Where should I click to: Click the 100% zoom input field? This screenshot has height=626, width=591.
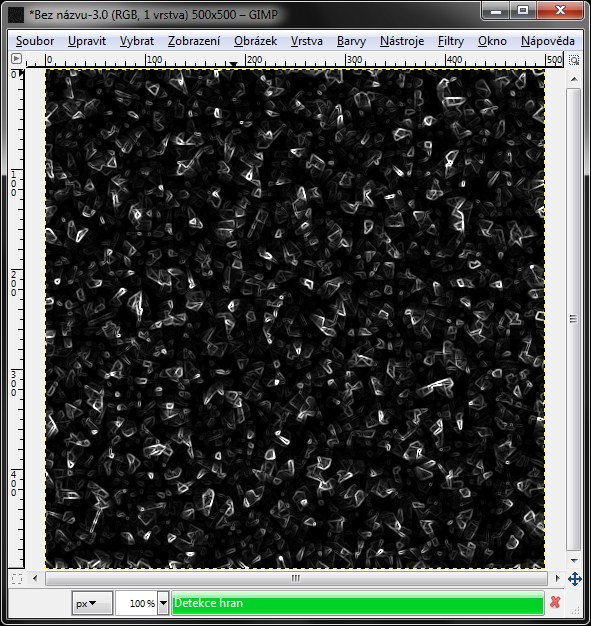click(137, 603)
